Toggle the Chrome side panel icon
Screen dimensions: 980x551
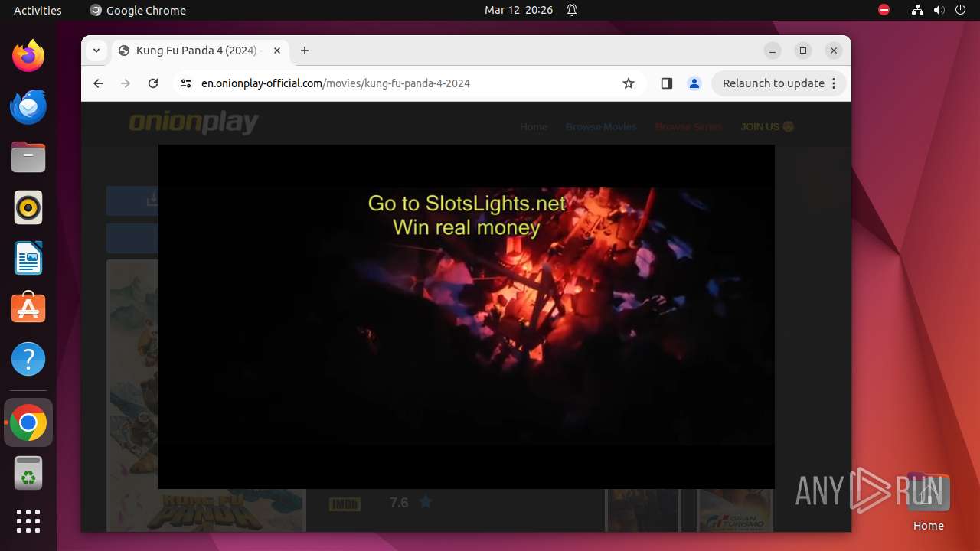666,83
